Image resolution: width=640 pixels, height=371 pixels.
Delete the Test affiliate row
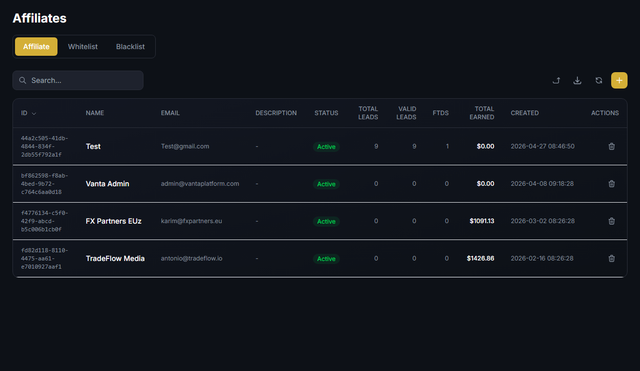[x=611, y=146]
